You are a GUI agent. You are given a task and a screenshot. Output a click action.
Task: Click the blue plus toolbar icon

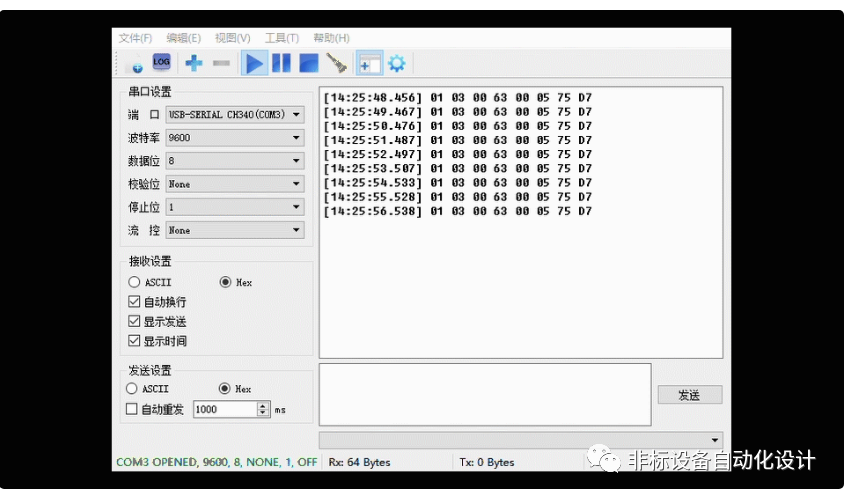click(x=194, y=64)
